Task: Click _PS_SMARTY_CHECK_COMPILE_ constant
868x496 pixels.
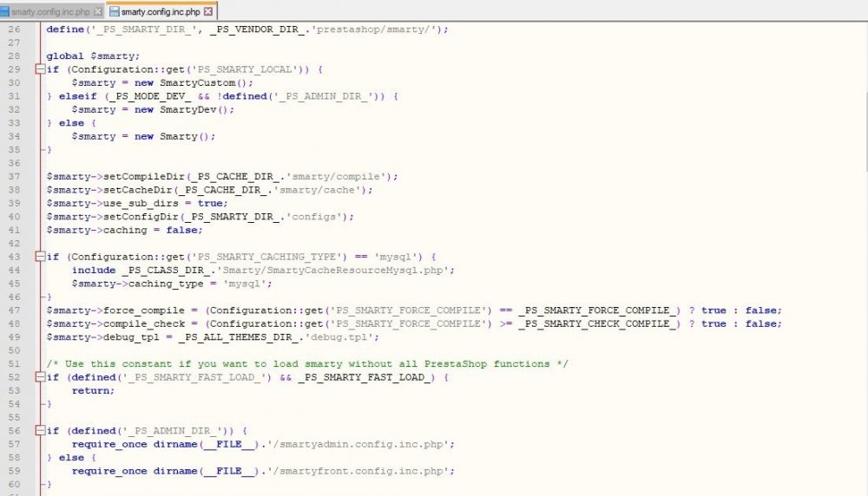Action: tap(597, 323)
